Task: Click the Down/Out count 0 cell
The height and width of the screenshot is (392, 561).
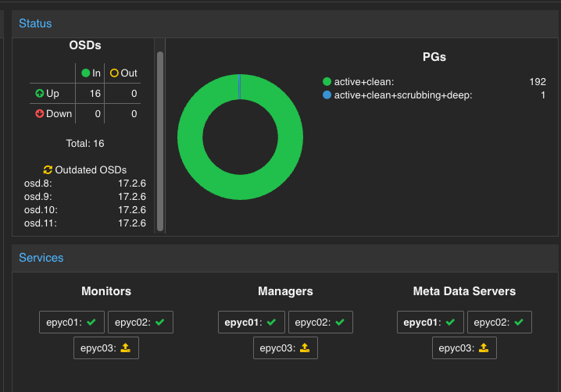Action: tap(134, 114)
